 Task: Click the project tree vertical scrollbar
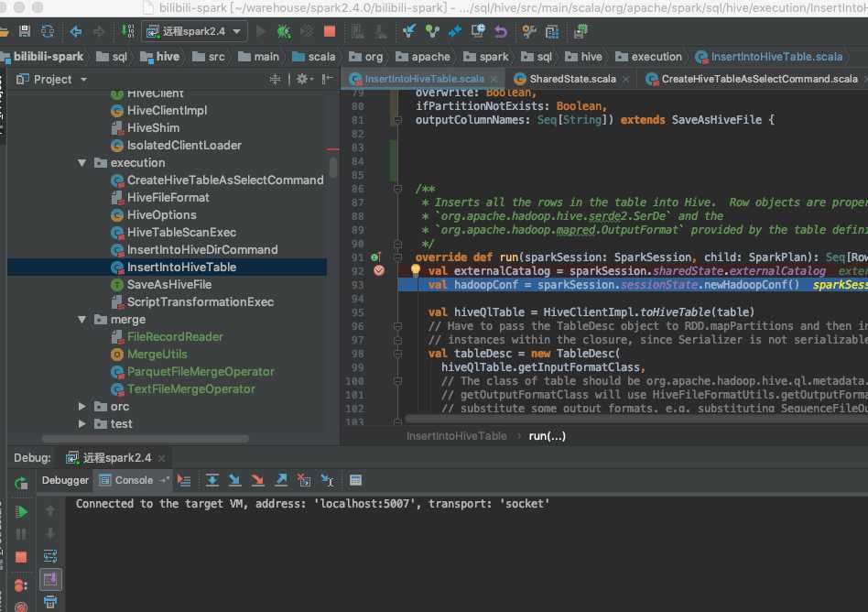coord(333,167)
